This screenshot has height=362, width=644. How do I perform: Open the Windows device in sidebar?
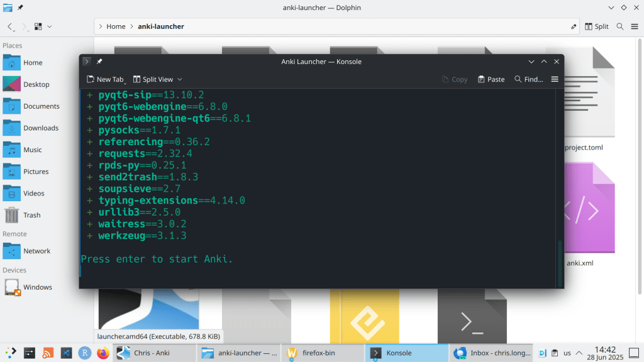(37, 287)
